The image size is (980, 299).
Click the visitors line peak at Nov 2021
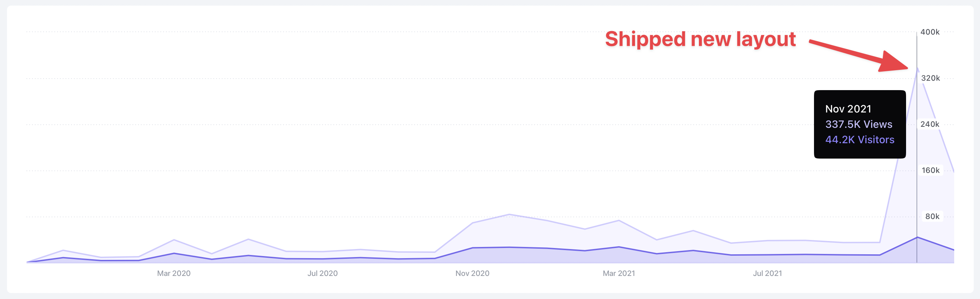917,237
